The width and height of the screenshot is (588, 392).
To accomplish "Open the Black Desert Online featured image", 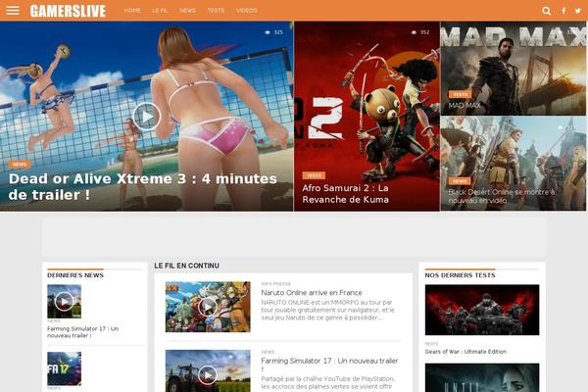I will 513,164.
